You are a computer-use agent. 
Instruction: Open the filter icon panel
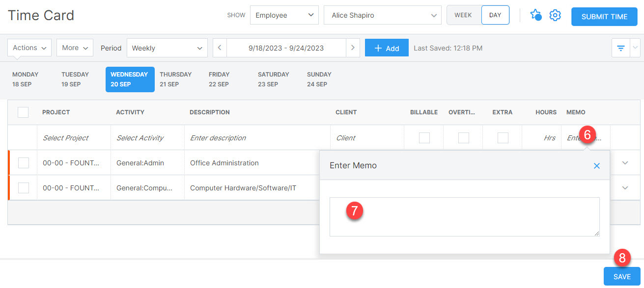pos(620,48)
